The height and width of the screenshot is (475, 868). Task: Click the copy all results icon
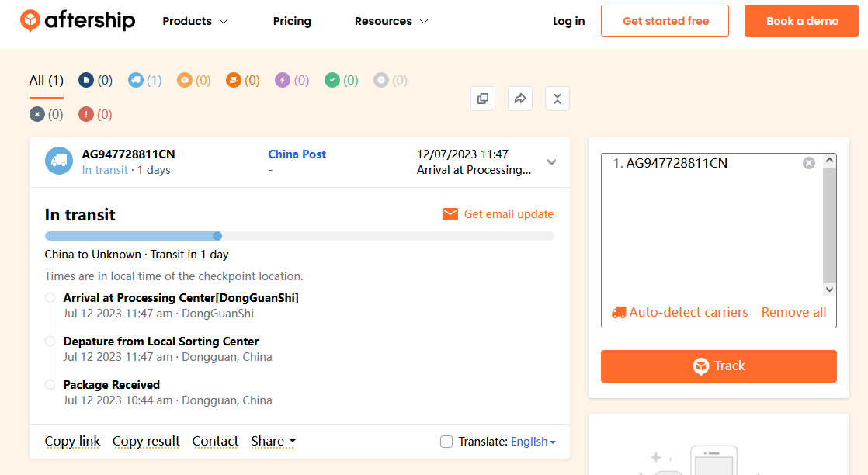point(482,99)
